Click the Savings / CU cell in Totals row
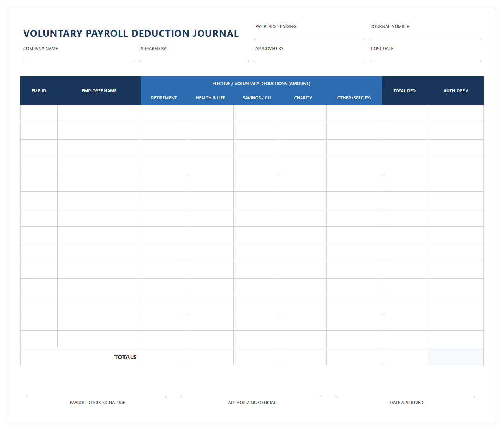Screen dimensions: 504x431 257,357
